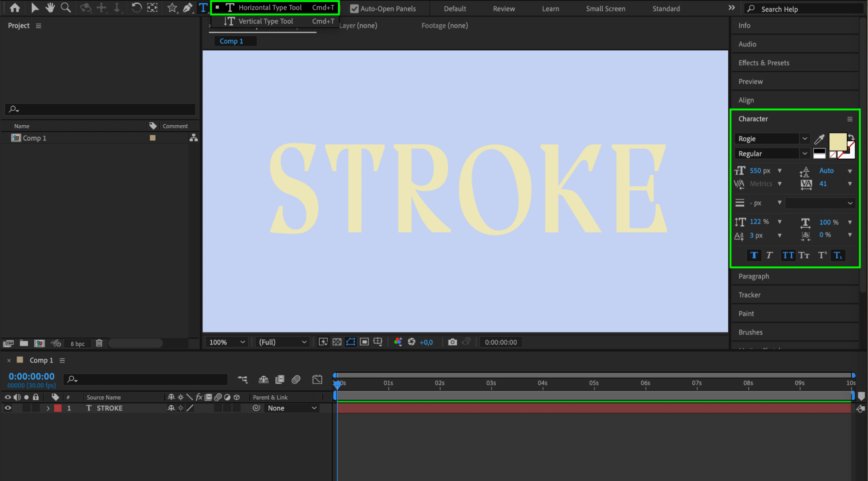Take snapshot with camera icon

[452, 342]
